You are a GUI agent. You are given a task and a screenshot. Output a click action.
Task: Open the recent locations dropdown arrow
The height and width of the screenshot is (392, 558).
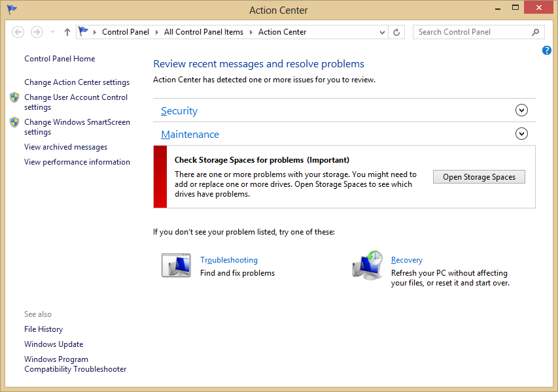(x=53, y=32)
